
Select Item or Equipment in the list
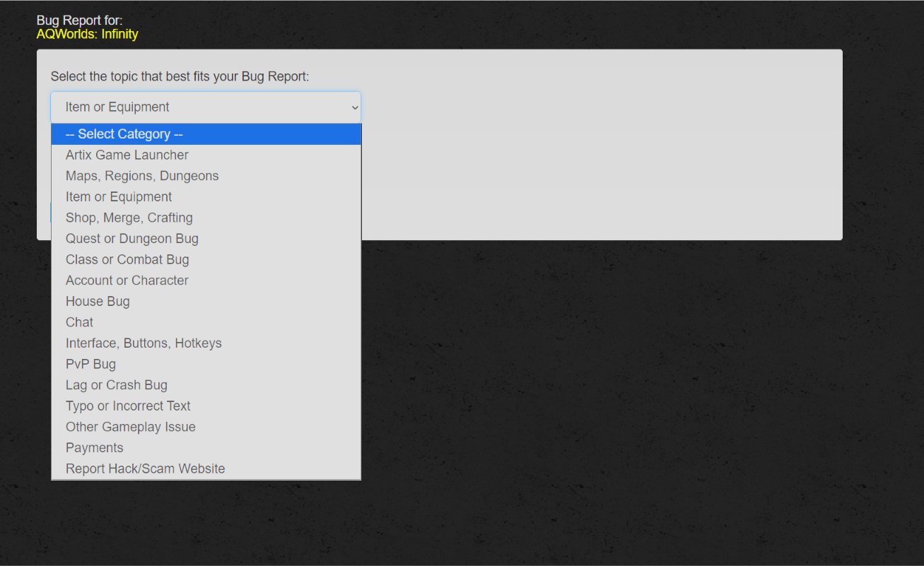click(206, 196)
